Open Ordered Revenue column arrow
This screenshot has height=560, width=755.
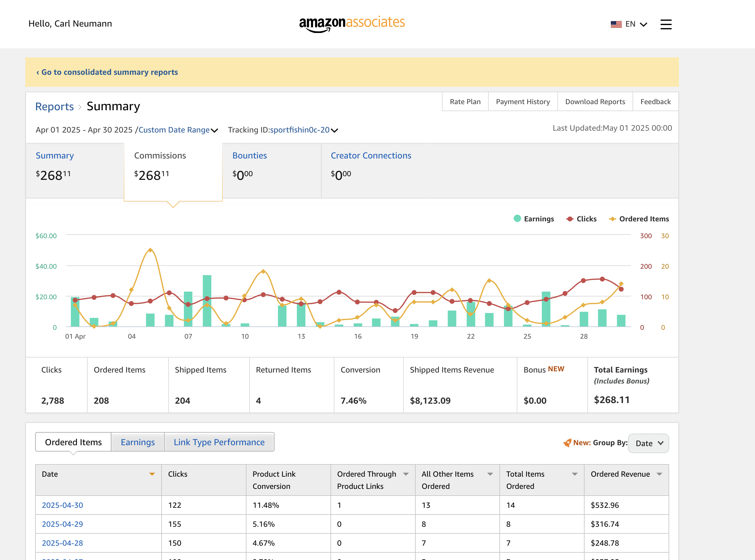click(x=659, y=474)
